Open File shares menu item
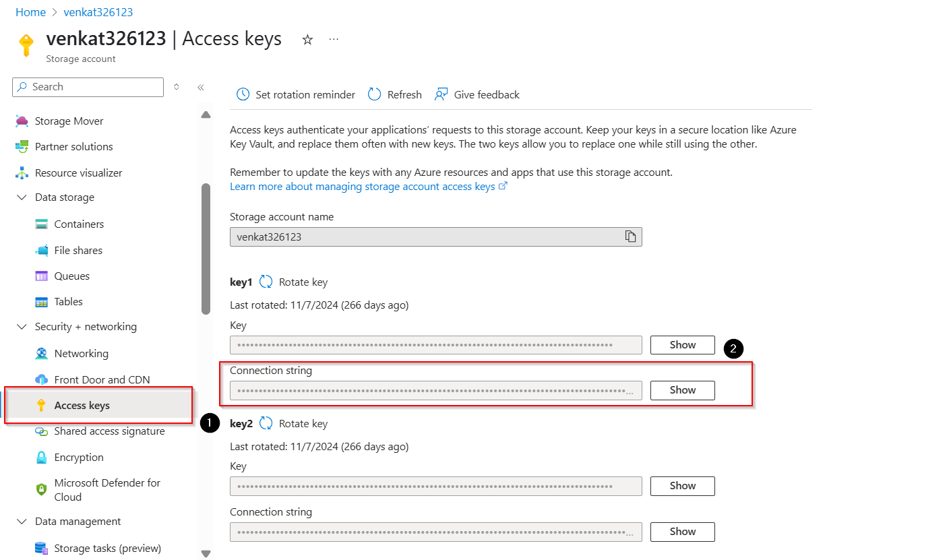Screen dimensions: 949x560 pyautogui.click(x=78, y=251)
